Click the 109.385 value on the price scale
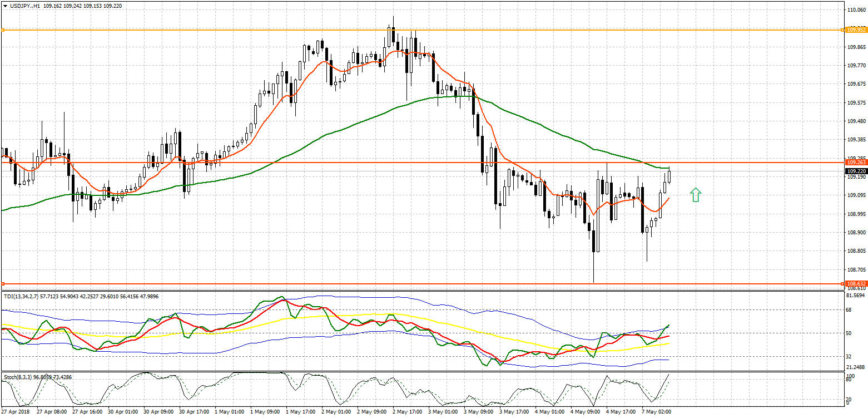The width and height of the screenshot is (868, 418). [x=856, y=140]
